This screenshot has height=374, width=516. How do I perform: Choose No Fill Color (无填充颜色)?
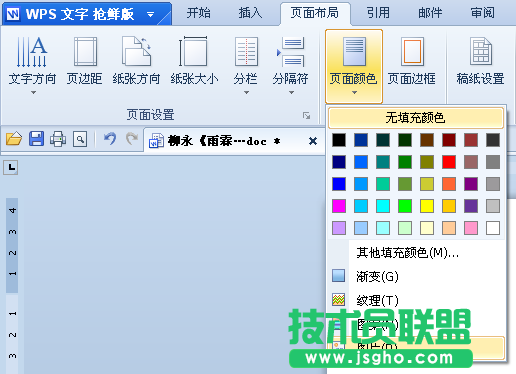coord(416,118)
